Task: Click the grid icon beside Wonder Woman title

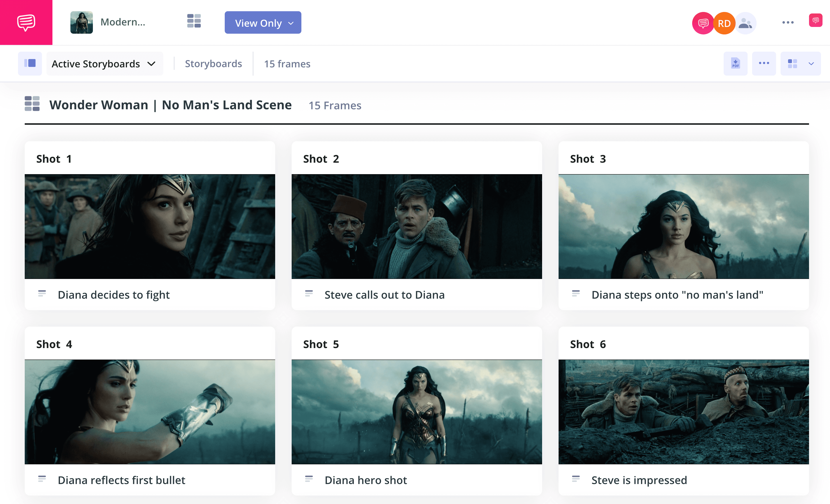Action: pyautogui.click(x=32, y=104)
